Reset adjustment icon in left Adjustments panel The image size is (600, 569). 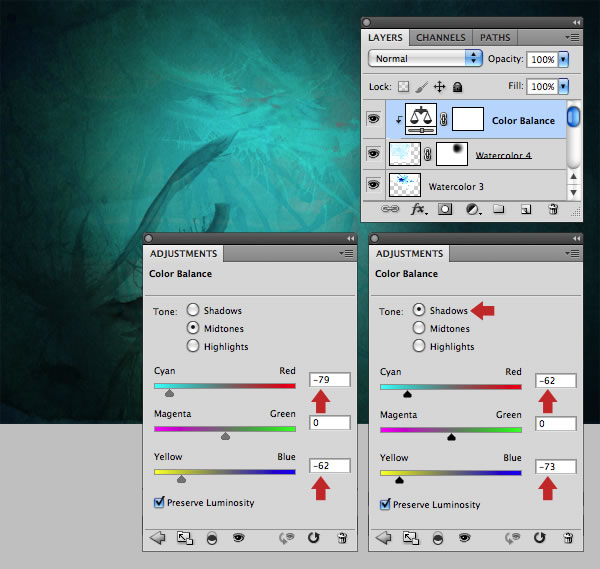point(313,538)
